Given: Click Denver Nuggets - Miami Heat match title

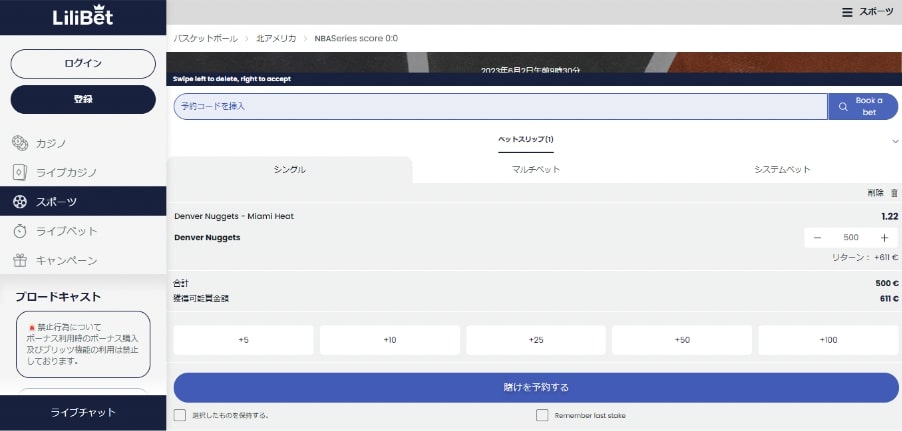Looking at the screenshot, I should pyautogui.click(x=234, y=216).
